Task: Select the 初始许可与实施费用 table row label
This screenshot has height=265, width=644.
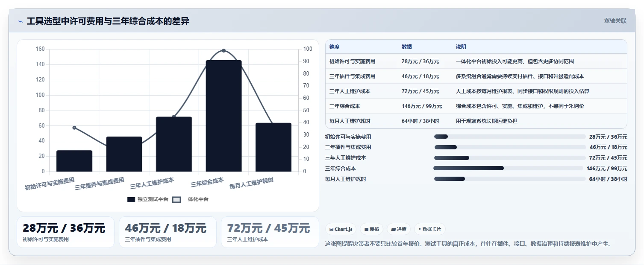Action: (x=352, y=61)
